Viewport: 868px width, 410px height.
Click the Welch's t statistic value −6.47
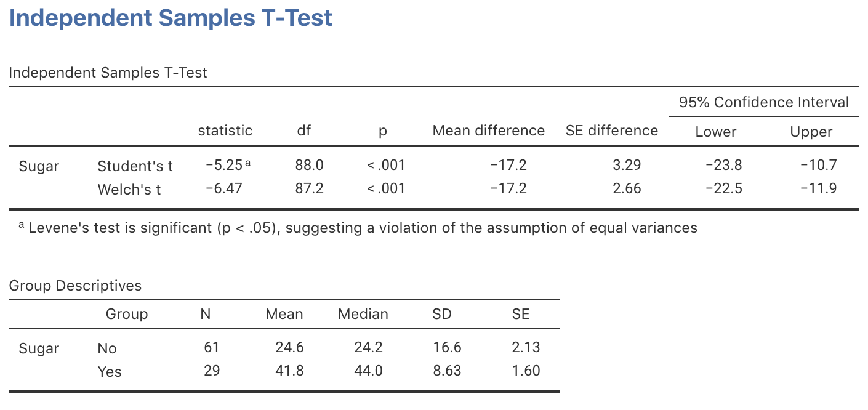click(x=223, y=188)
